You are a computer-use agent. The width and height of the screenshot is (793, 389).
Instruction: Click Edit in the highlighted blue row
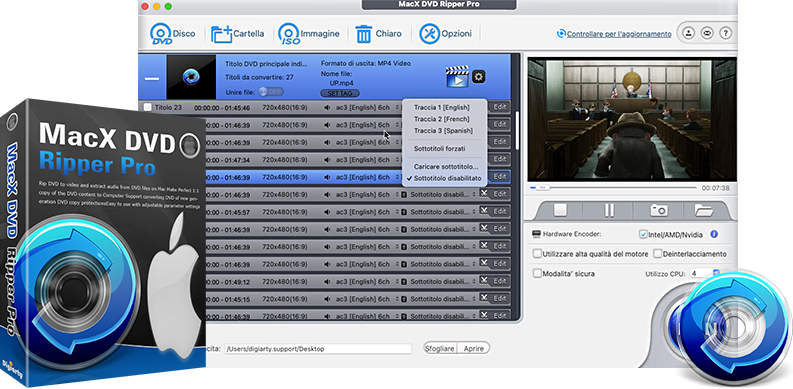500,177
